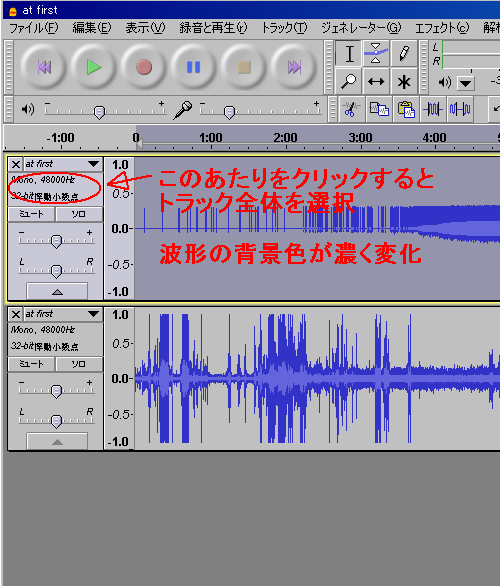Start playback with the green Play button
Image resolution: width=500 pixels, height=586 pixels.
click(94, 67)
